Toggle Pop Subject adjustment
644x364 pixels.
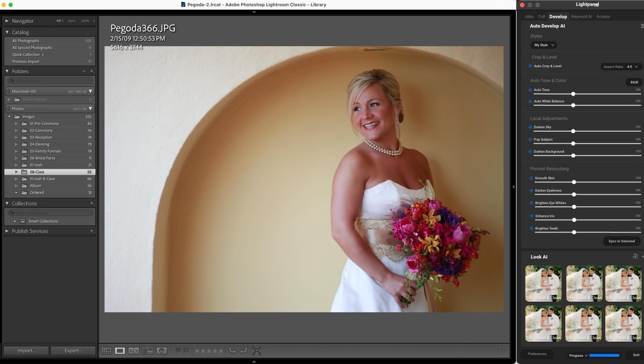(x=530, y=140)
